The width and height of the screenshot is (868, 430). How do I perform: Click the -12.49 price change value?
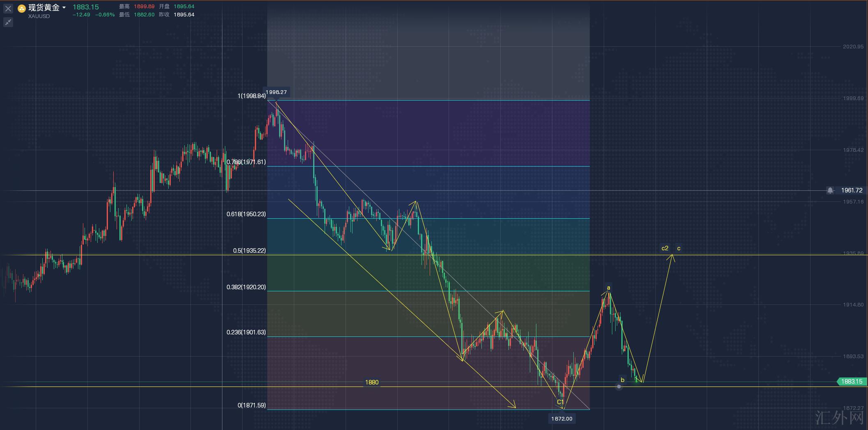(x=81, y=15)
